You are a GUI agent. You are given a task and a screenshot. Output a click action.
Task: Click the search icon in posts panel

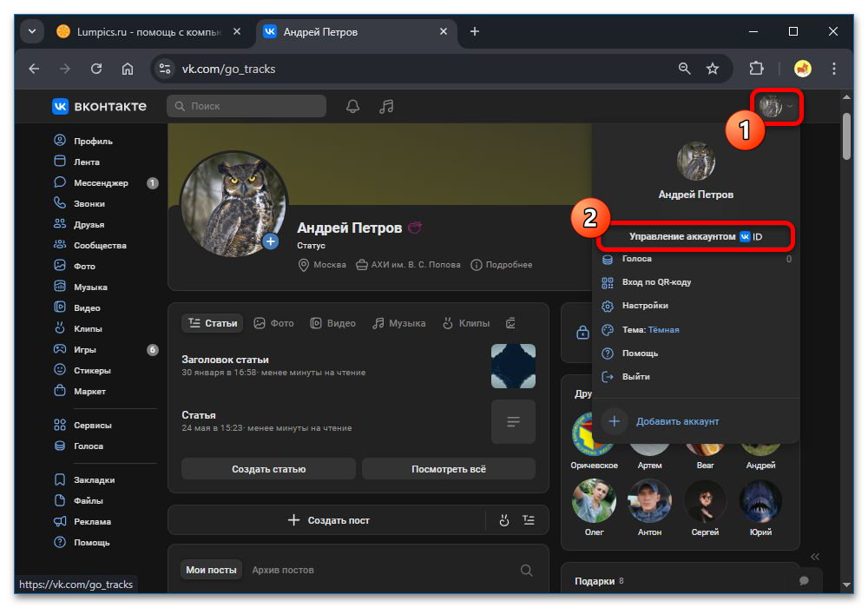tap(527, 570)
